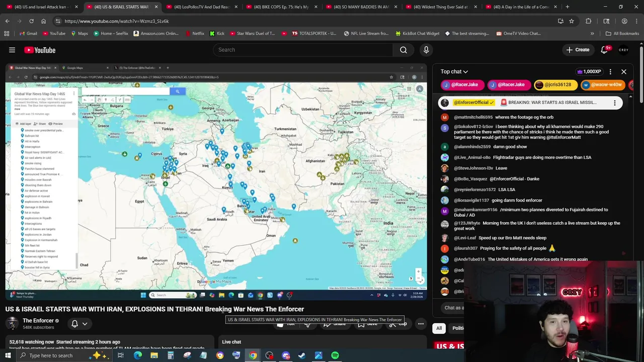Image resolution: width=644 pixels, height=362 pixels.
Task: Open Task View on the taskbar
Action: pyautogui.click(x=121, y=355)
